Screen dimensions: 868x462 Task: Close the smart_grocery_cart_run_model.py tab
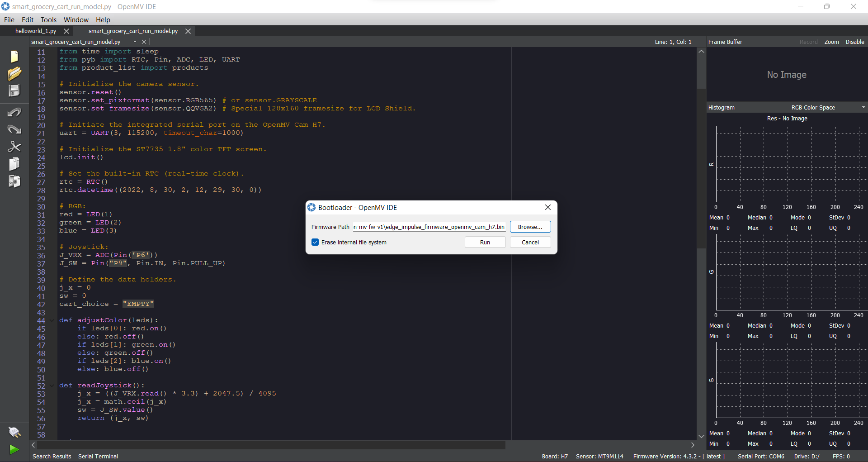click(x=188, y=31)
